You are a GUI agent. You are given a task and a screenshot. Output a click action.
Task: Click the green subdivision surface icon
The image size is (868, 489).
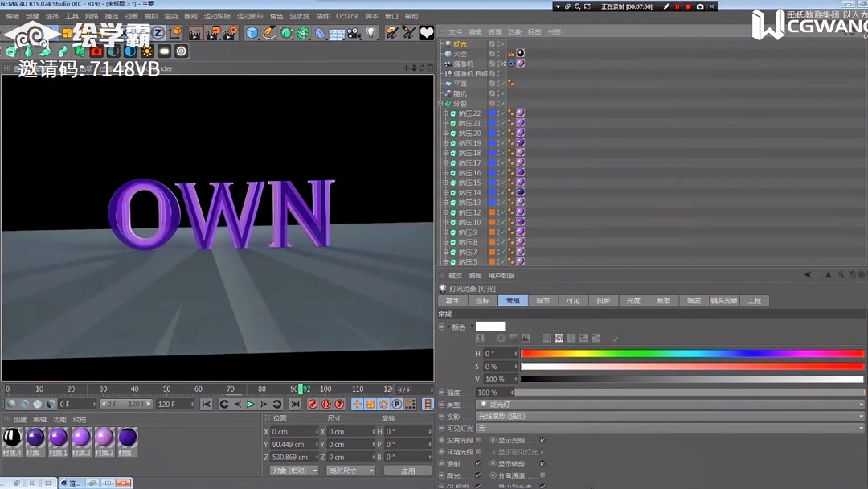(x=285, y=32)
